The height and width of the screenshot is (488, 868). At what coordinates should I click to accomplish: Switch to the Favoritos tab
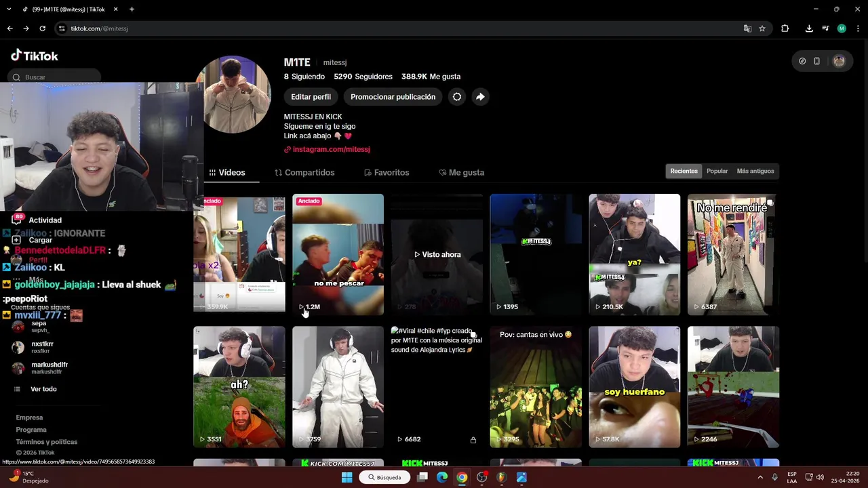point(387,173)
